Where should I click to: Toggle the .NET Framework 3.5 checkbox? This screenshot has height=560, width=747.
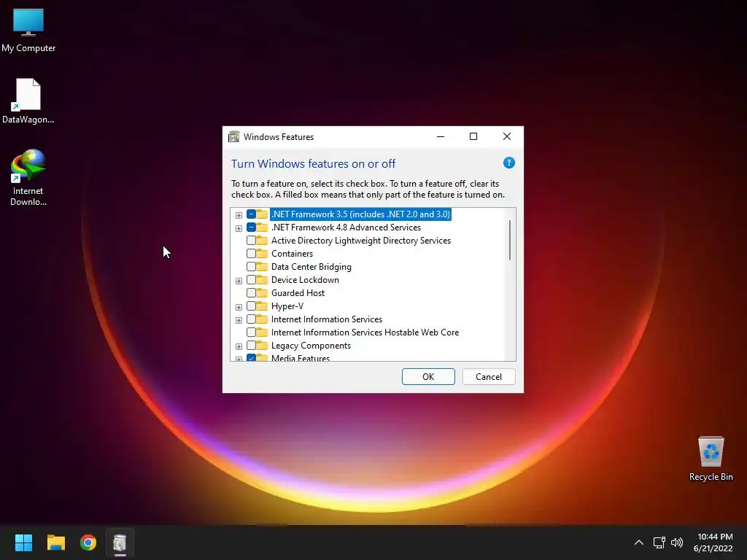click(251, 214)
